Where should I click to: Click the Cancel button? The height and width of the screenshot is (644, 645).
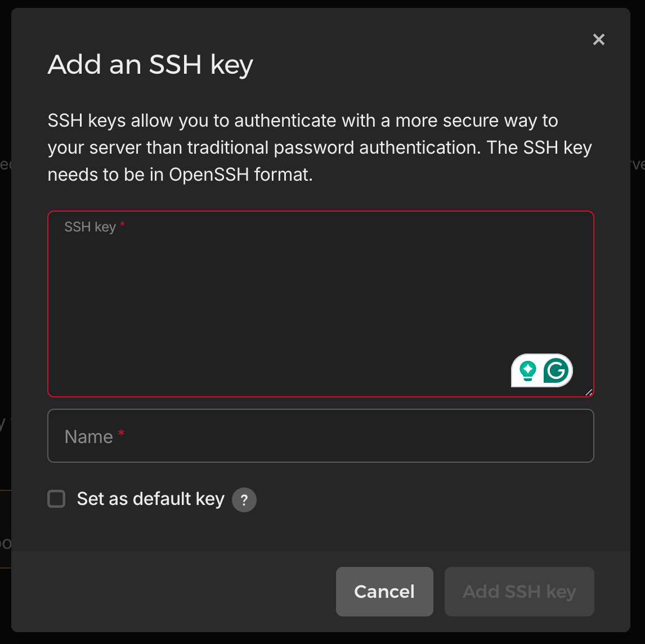pos(384,592)
